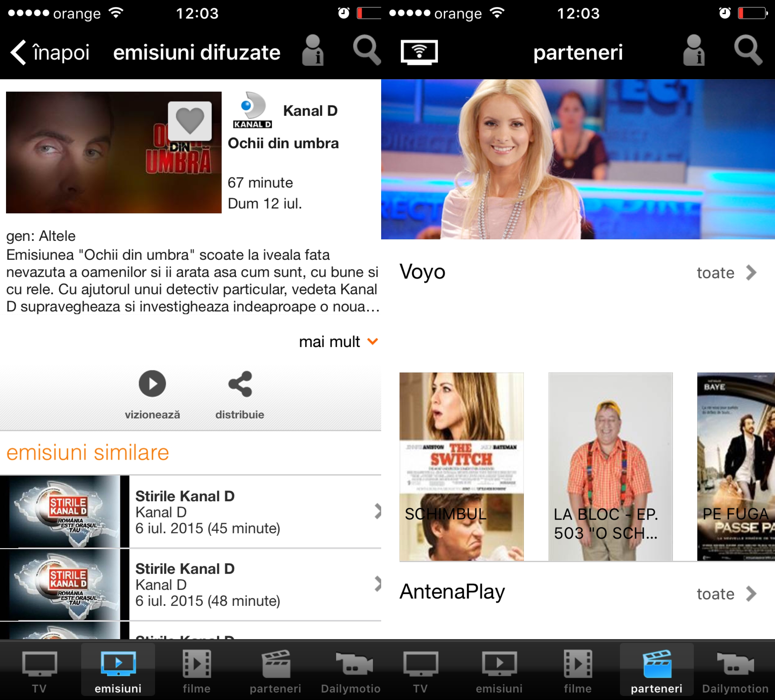Screen dimensions: 775x700
Task: Open account info icon on parteneri screen
Action: [x=694, y=50]
